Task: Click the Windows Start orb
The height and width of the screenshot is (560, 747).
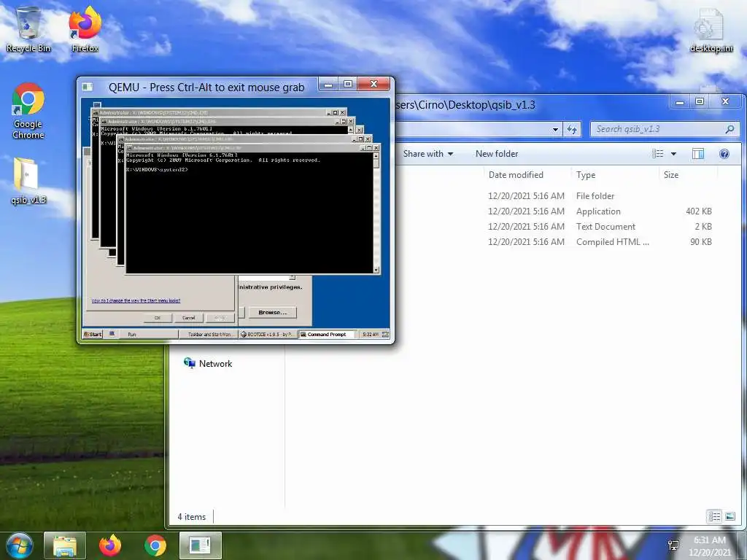Action: [20, 545]
